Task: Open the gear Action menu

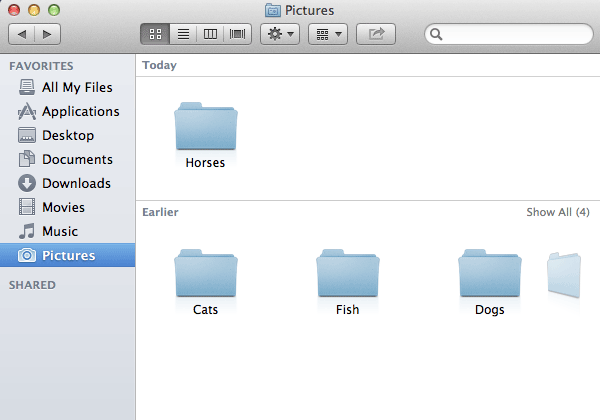Action: [280, 34]
